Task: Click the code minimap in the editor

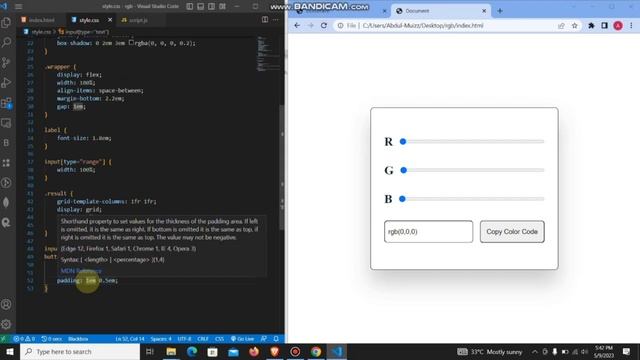Action: [x=267, y=54]
